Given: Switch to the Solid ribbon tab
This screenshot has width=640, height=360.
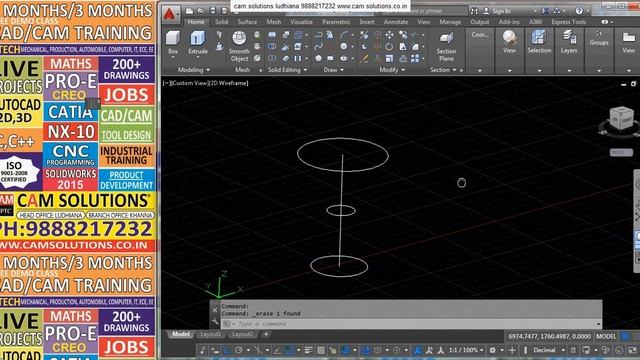Looking at the screenshot, I should pyautogui.click(x=222, y=22).
